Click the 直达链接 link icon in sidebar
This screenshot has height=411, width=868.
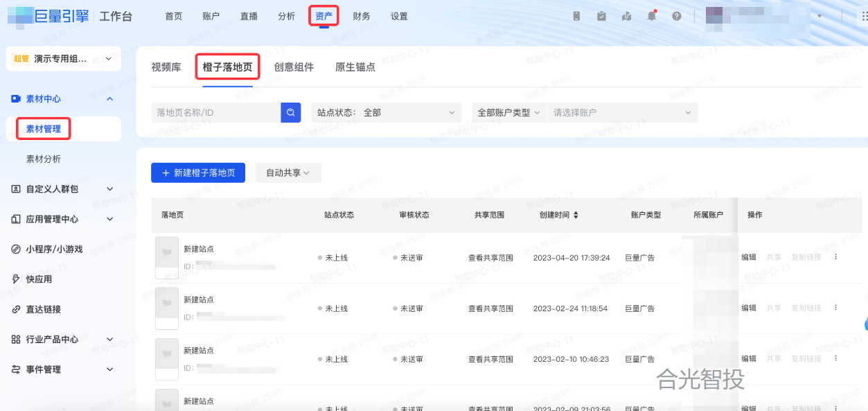click(16, 309)
